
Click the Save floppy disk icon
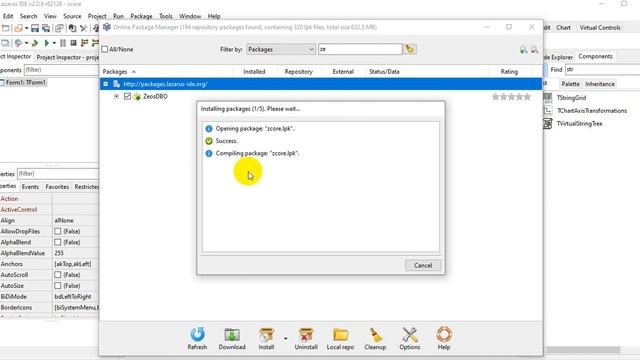[35, 28]
